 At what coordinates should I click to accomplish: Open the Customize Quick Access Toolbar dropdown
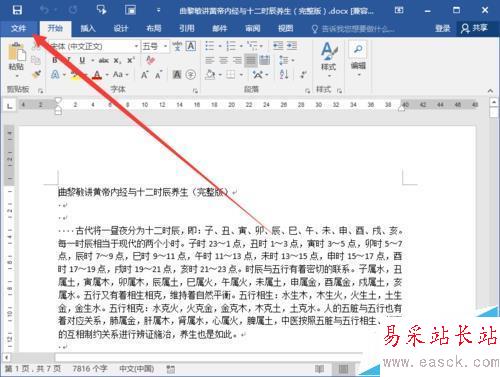click(158, 10)
